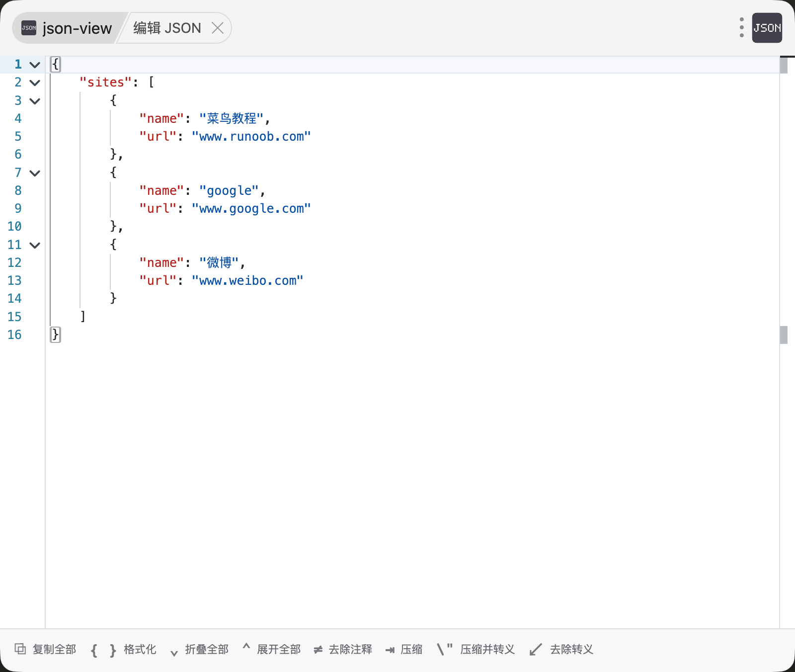Image resolution: width=795 pixels, height=672 pixels.
Task: Click the remove-comments not-equal icon
Action: [318, 650]
